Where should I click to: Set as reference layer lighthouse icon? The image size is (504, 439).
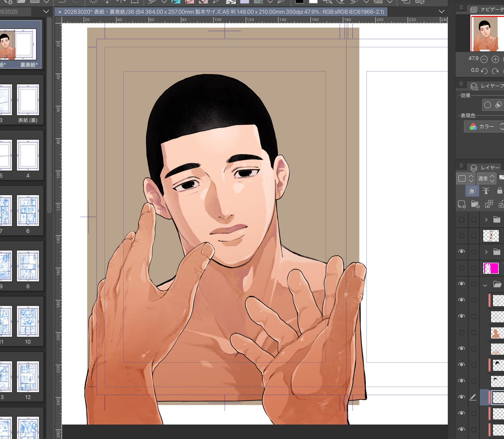(x=486, y=191)
